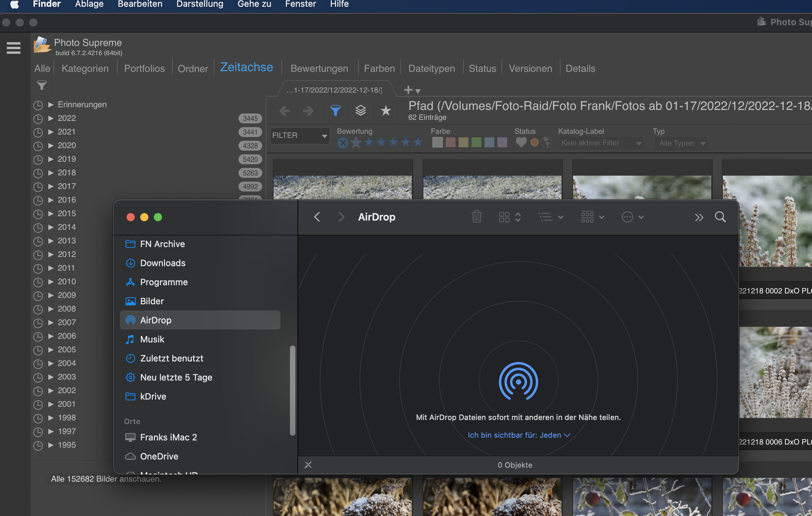The image size is (812, 516).
Task: Open the Dateitypen tab
Action: [x=432, y=68]
